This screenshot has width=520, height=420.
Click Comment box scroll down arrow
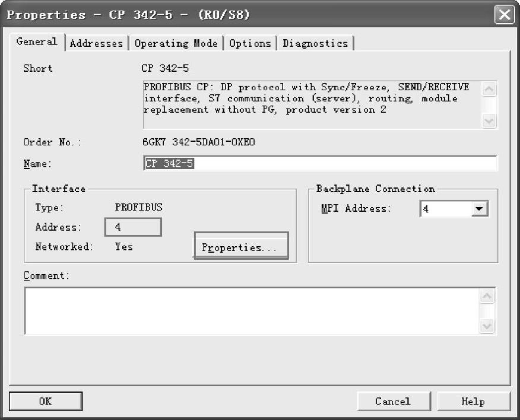coord(487,326)
